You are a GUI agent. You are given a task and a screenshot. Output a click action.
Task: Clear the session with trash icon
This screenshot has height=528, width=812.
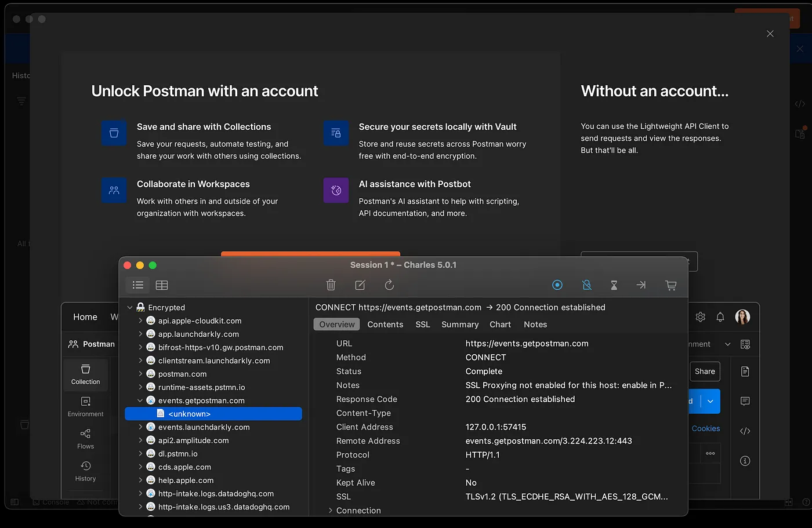pos(331,285)
